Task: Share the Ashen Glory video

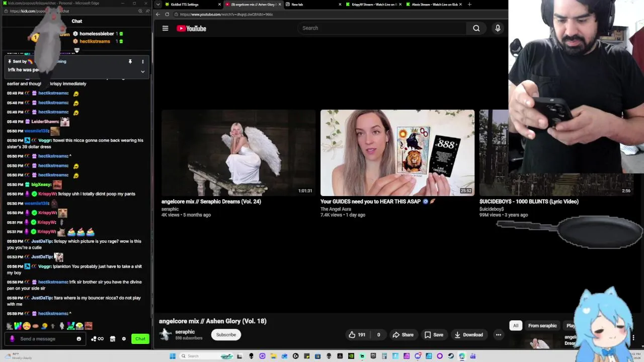Action: 403,335
